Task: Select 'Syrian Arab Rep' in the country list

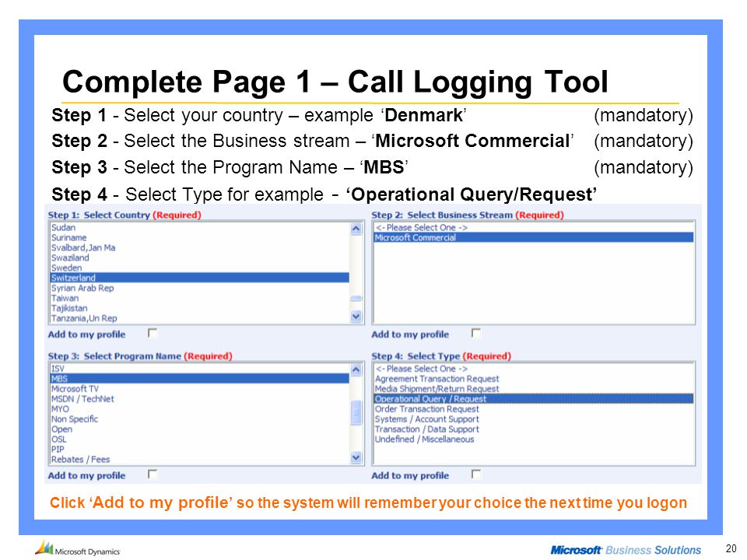Action: pyautogui.click(x=200, y=288)
